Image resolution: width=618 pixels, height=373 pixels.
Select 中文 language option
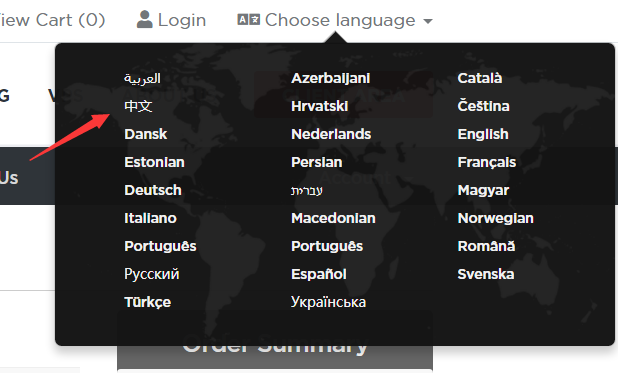coord(138,106)
